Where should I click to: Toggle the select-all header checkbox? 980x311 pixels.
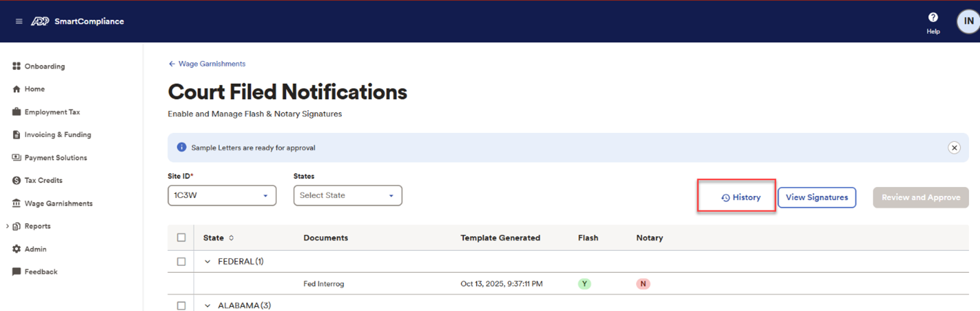pos(181,238)
